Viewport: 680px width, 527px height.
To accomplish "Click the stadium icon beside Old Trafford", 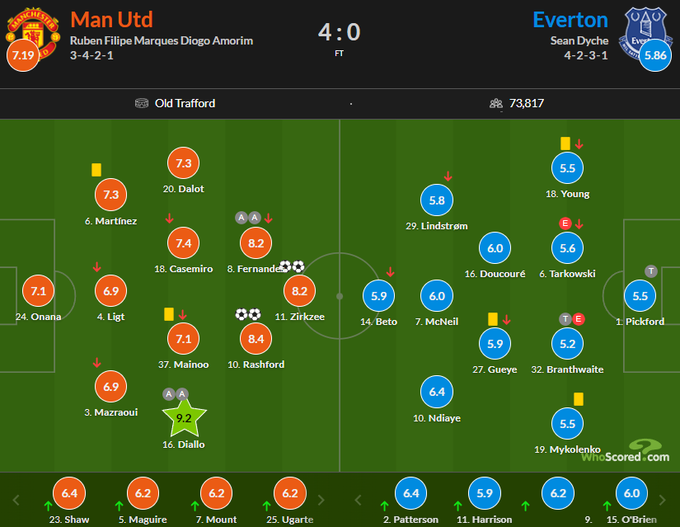I will [142, 103].
